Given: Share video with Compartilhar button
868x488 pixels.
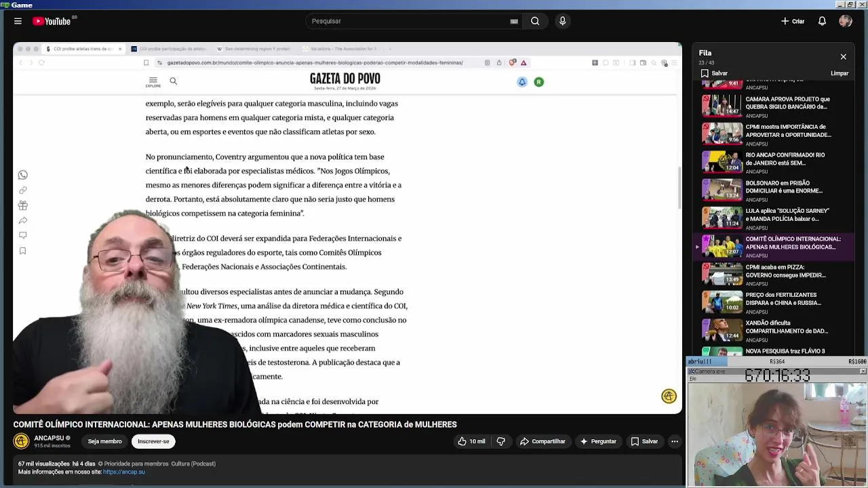Looking at the screenshot, I should coord(542,441).
